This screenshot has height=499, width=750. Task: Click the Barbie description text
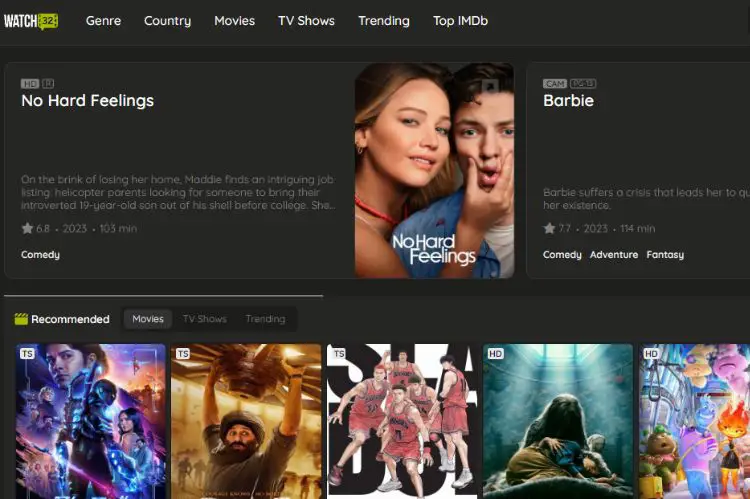click(646, 199)
